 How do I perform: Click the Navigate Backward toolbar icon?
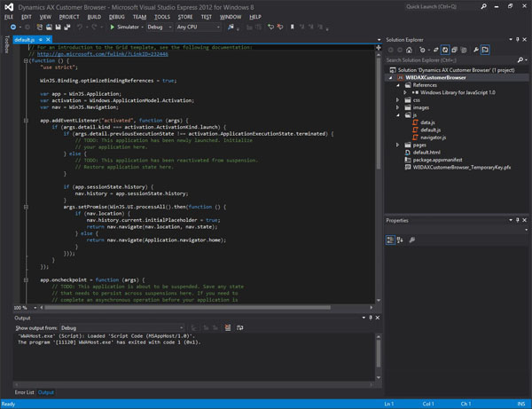click(x=13, y=27)
